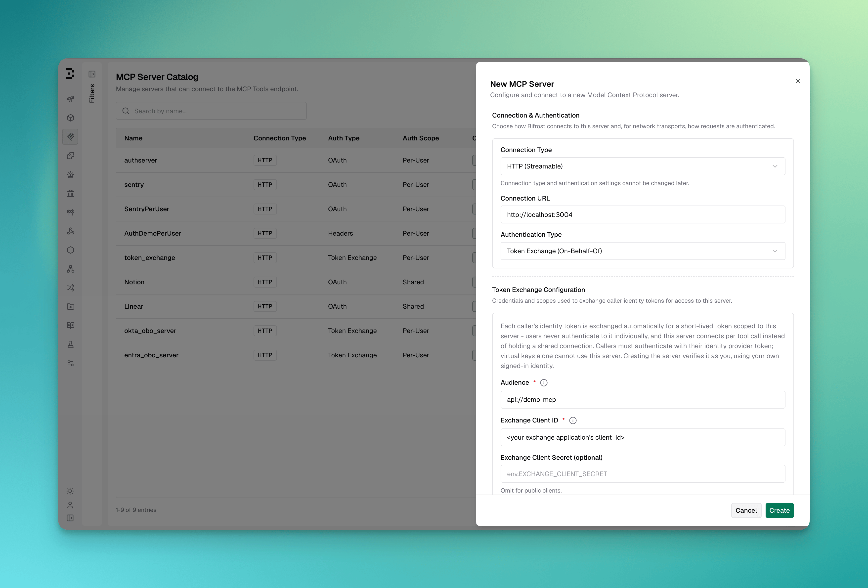Click the Shared scope in Notion row

413,282
